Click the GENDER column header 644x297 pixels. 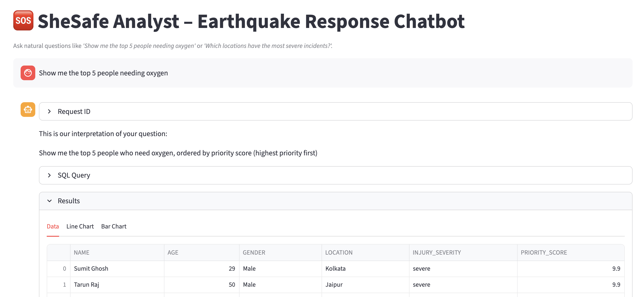[x=254, y=253]
